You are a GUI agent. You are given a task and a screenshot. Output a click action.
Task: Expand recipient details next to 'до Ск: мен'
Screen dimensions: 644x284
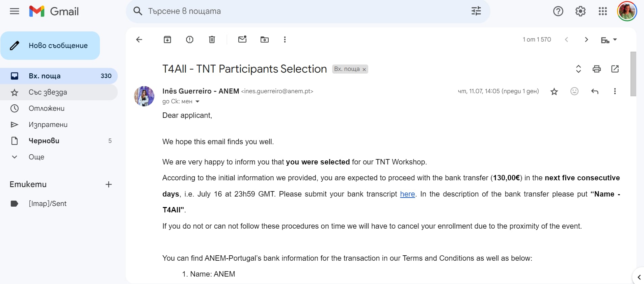[x=197, y=101]
